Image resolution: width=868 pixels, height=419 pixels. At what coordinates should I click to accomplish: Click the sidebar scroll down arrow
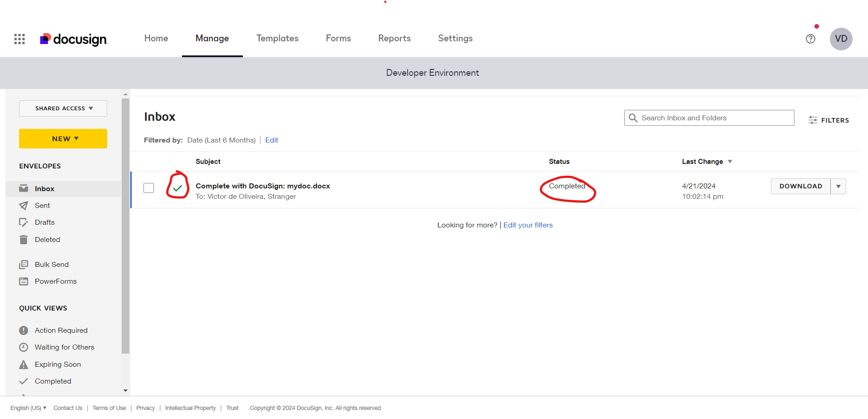pyautogui.click(x=126, y=390)
